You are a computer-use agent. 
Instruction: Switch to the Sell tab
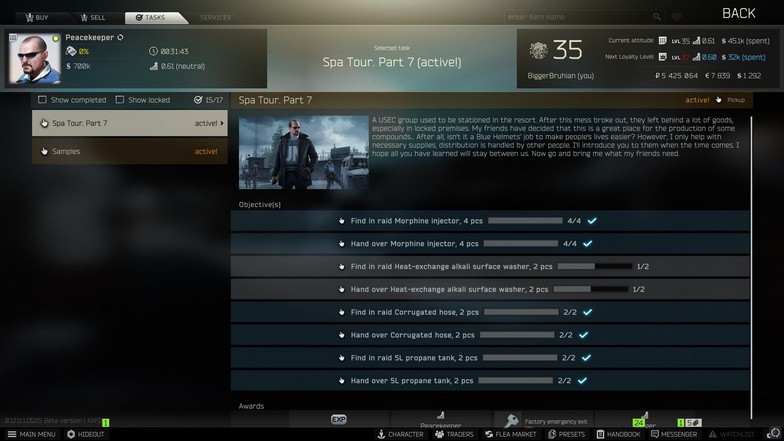click(x=93, y=18)
